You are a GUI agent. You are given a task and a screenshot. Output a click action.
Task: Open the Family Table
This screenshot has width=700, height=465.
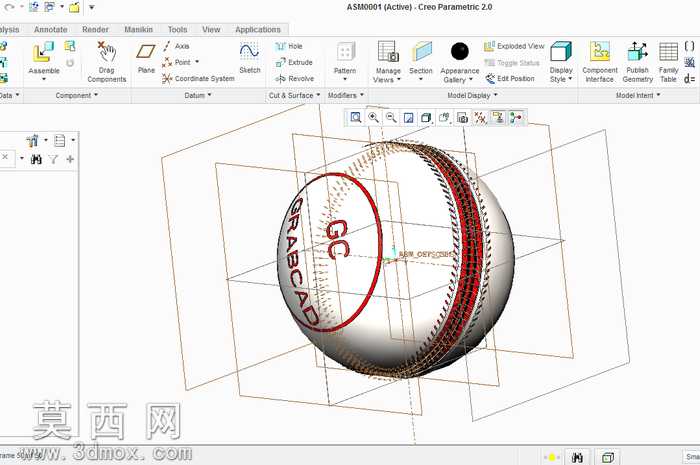pyautogui.click(x=668, y=62)
